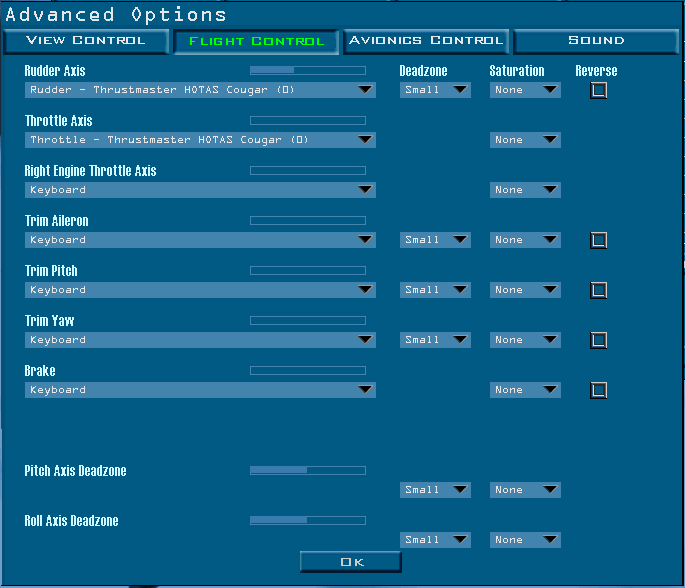Viewport: 685px width, 588px height.
Task: Open Rudder Axis Deadzone dropdown
Action: click(435, 90)
